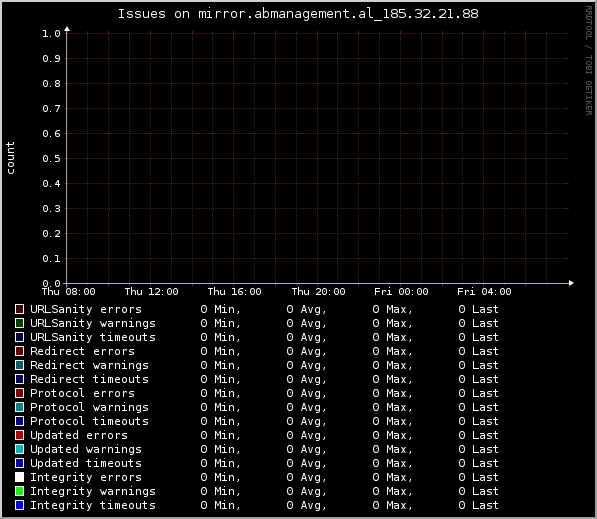This screenshot has height=519, width=597.
Task: Click the Integrity timeouts blue swatch
Action: 19,505
